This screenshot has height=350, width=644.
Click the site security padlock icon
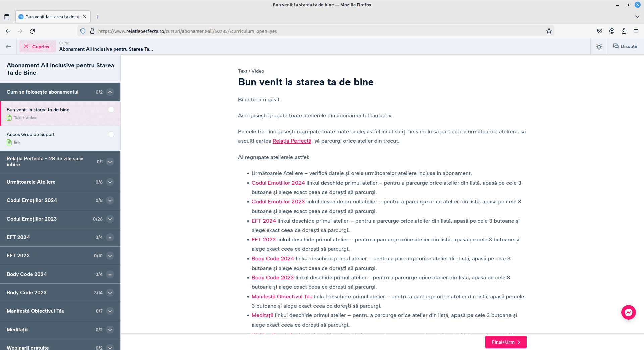click(92, 31)
